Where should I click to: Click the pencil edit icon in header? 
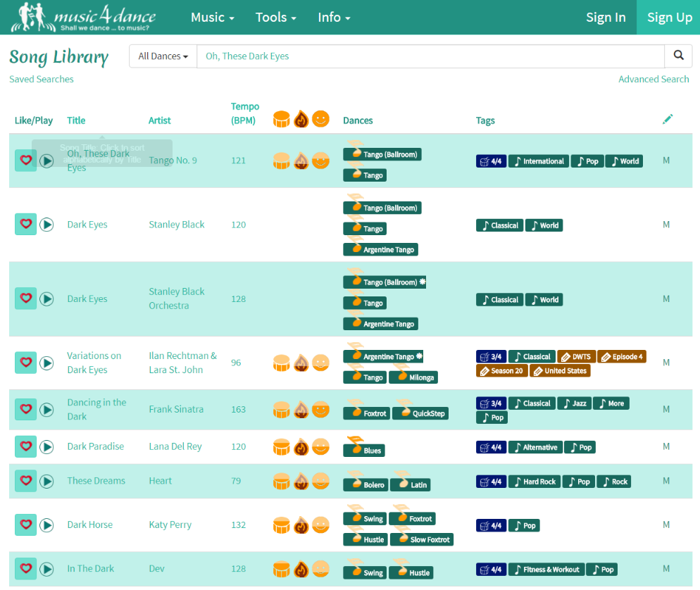pyautogui.click(x=668, y=120)
